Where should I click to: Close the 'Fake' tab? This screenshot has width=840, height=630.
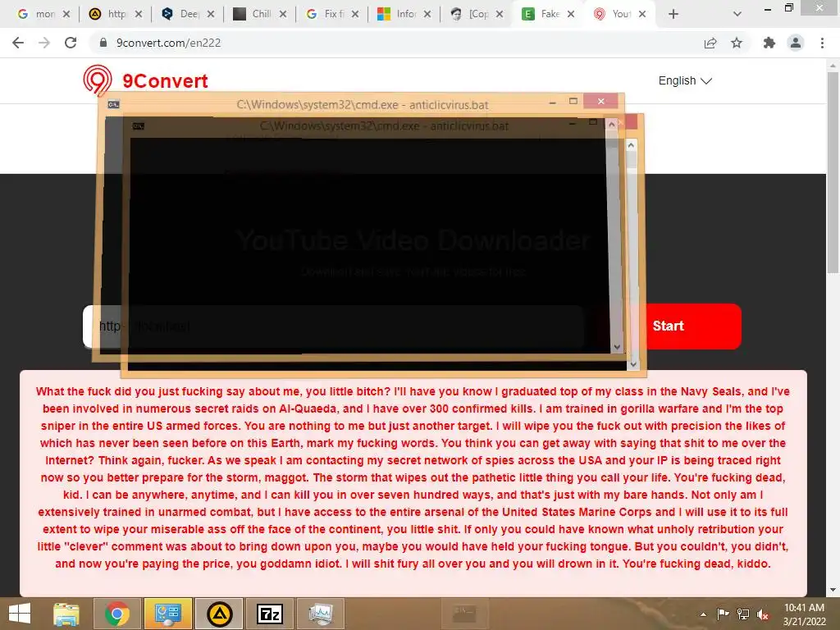571,14
